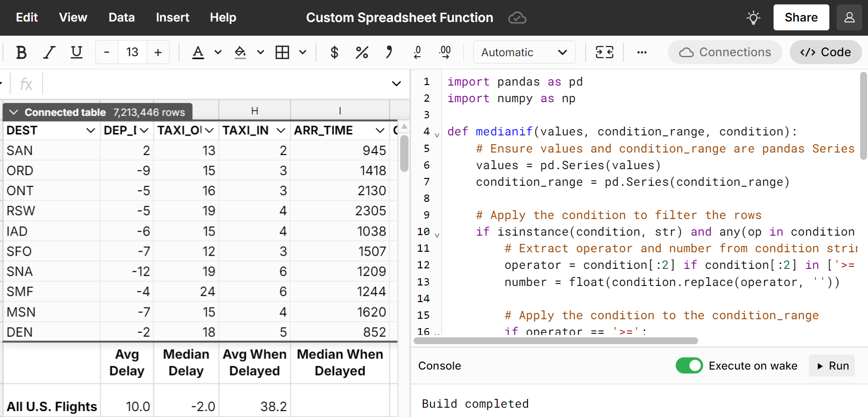868x417 pixels.
Task: Click the decrease decimal places icon
Action: pos(417,52)
